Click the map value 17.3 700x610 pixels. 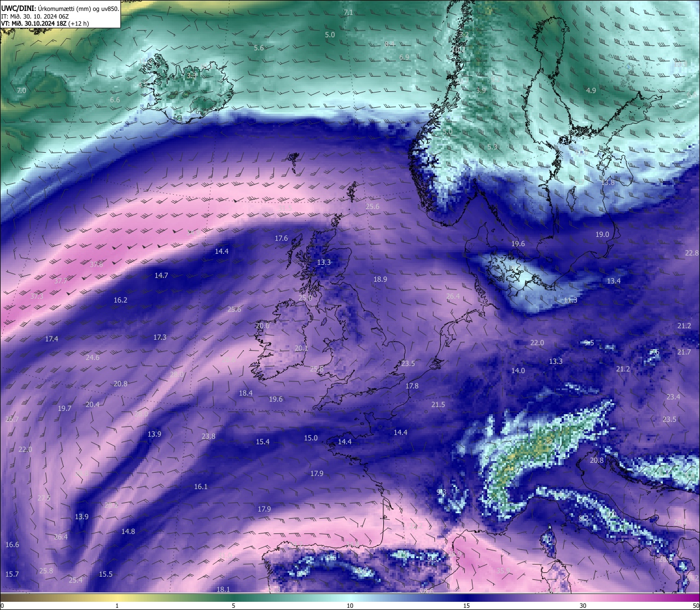pos(160,338)
